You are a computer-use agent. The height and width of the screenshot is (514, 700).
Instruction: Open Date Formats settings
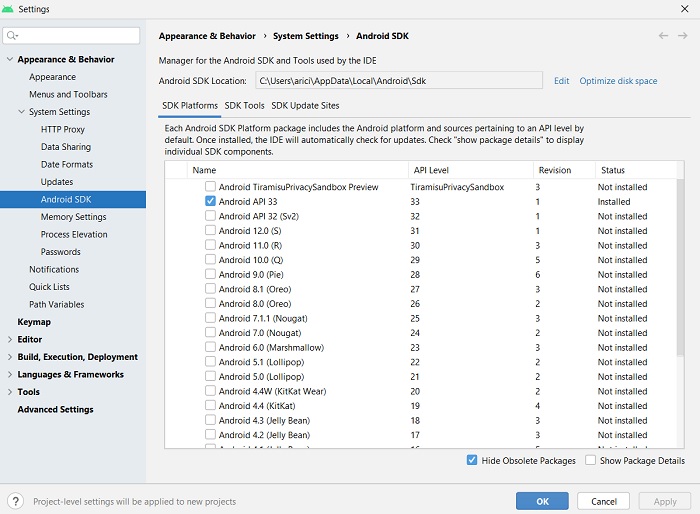(67, 164)
